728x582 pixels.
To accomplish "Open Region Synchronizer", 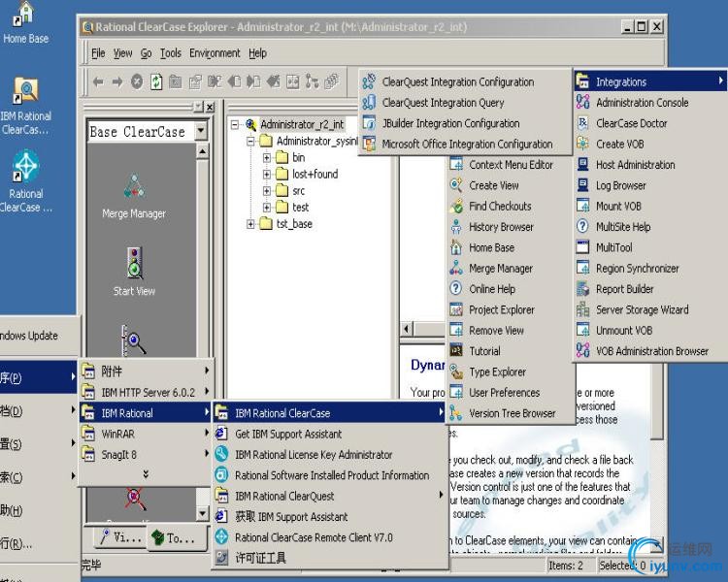I will (x=650, y=269).
